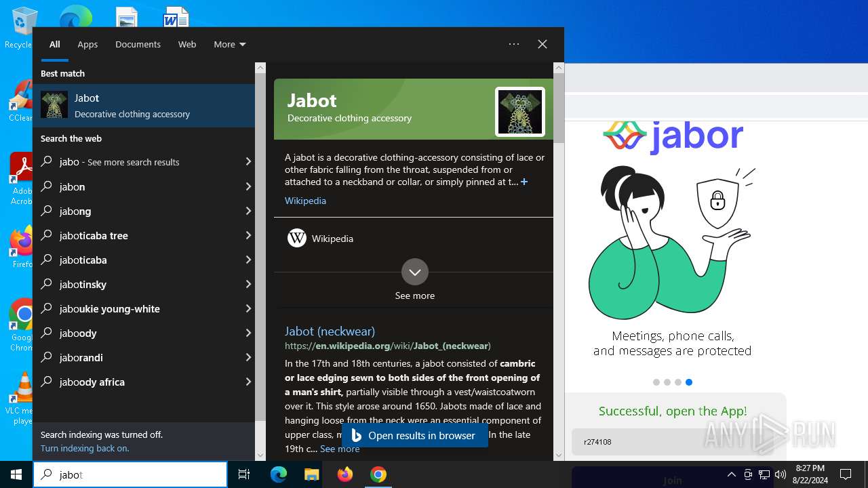Click the Wikipedia logo icon
868x488 pixels.
coord(297,238)
